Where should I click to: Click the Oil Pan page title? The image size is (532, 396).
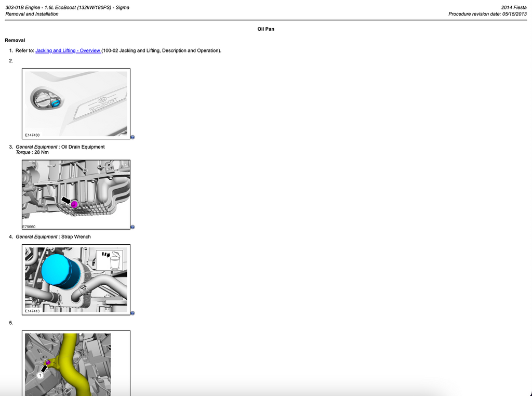point(265,29)
